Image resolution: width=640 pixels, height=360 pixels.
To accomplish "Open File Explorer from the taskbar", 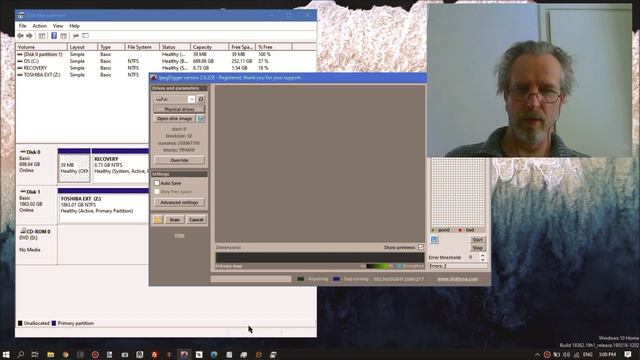I will coord(51,354).
